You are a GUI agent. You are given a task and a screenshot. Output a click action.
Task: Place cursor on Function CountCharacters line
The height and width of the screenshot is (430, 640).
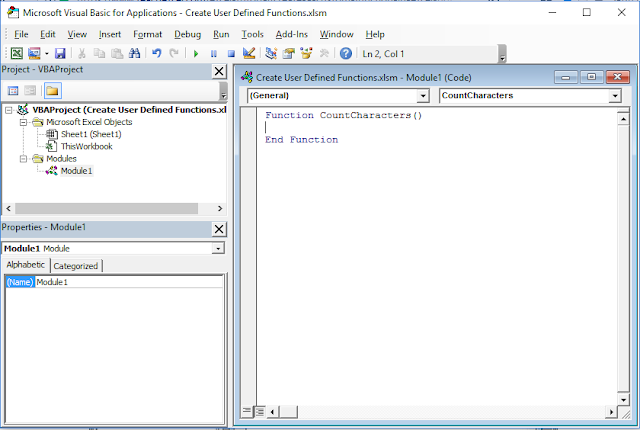343,115
